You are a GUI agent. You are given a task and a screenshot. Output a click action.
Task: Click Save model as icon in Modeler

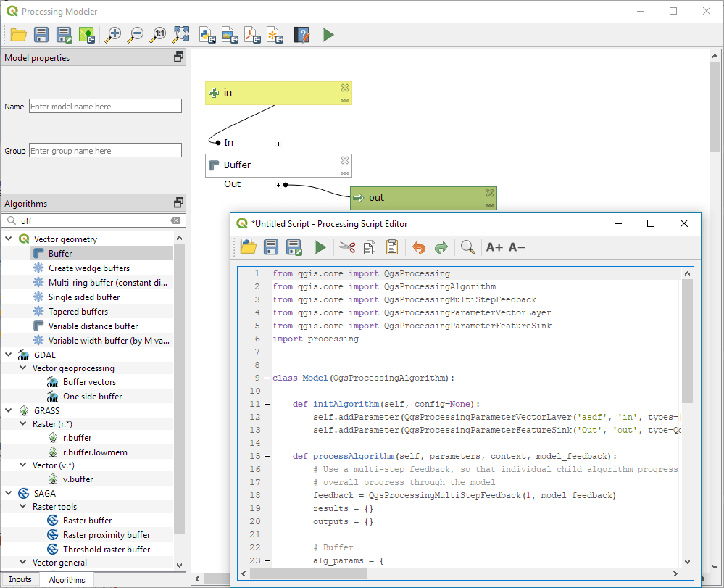[64, 35]
